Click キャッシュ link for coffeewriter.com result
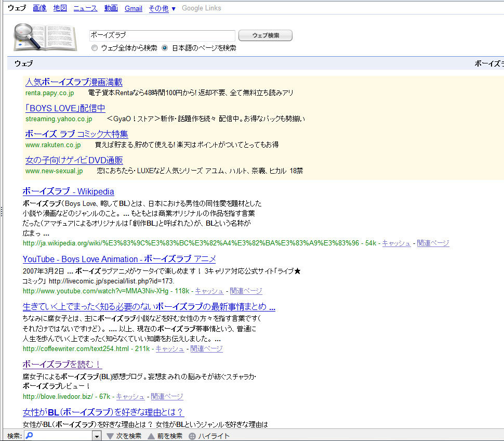The image size is (504, 441). 170,348
